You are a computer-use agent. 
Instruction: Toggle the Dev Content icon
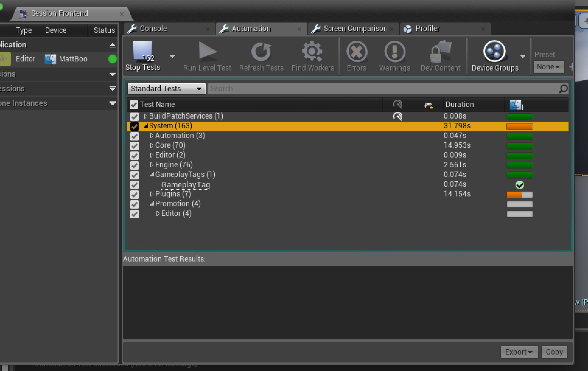pos(440,51)
